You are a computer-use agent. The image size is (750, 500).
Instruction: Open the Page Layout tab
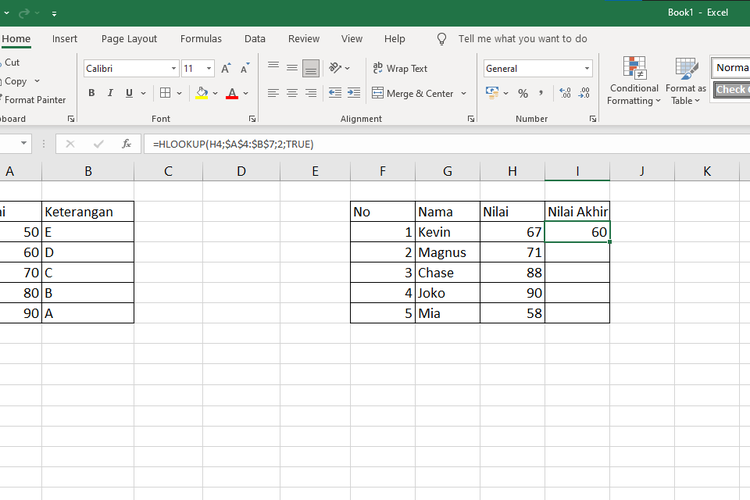pos(128,39)
